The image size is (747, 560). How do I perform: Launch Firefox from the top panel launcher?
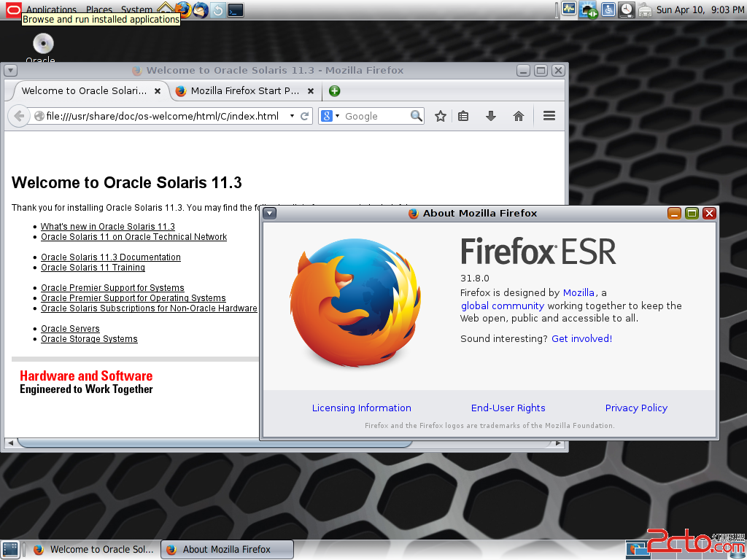pyautogui.click(x=182, y=9)
